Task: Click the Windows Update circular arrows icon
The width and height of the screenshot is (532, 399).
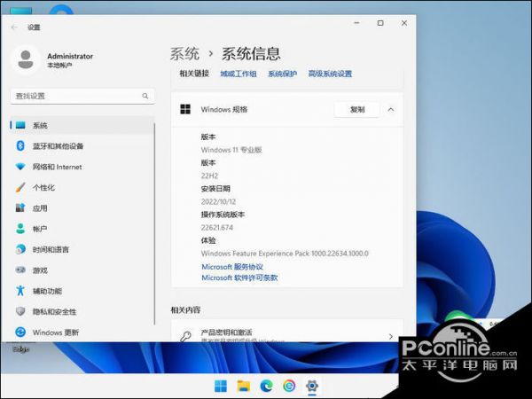Action: [20, 332]
